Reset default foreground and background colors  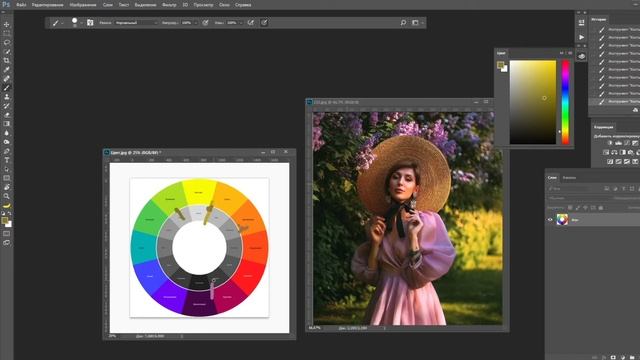point(3,213)
